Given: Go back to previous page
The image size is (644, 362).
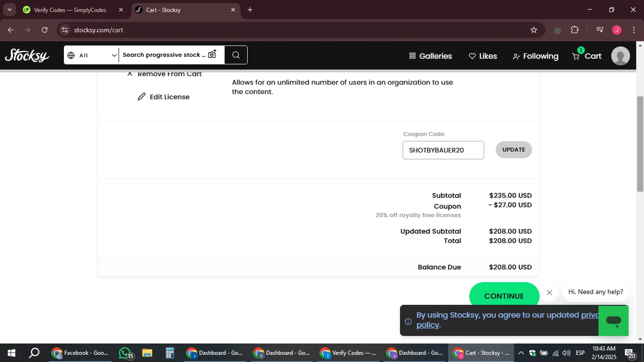Looking at the screenshot, I should 11,30.
